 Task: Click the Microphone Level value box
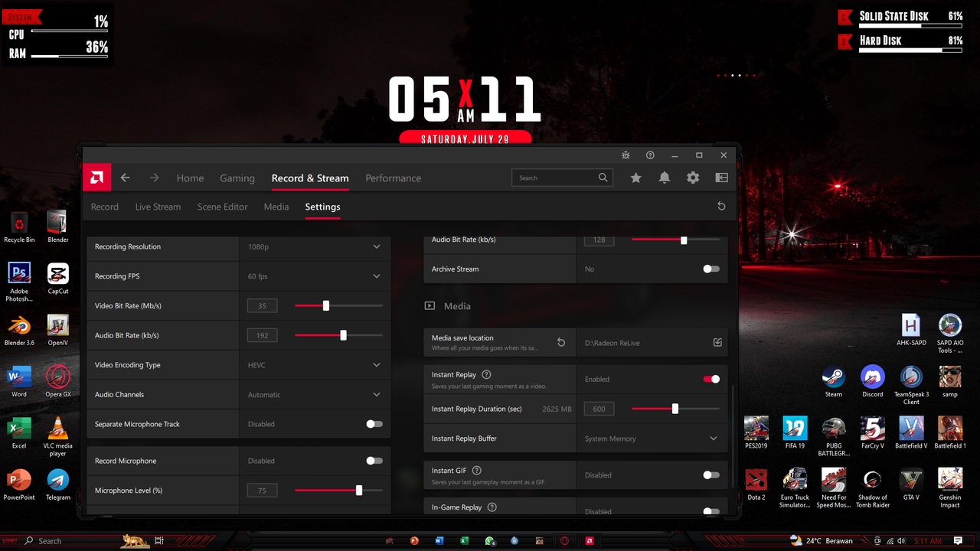(x=262, y=491)
